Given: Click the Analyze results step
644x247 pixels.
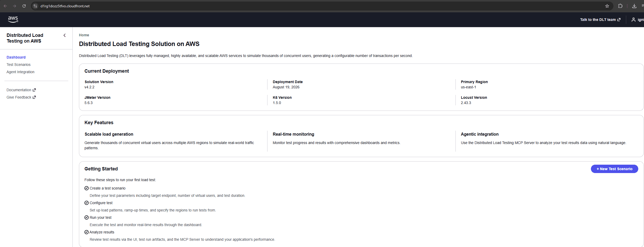Looking at the screenshot, I should pos(102,232).
